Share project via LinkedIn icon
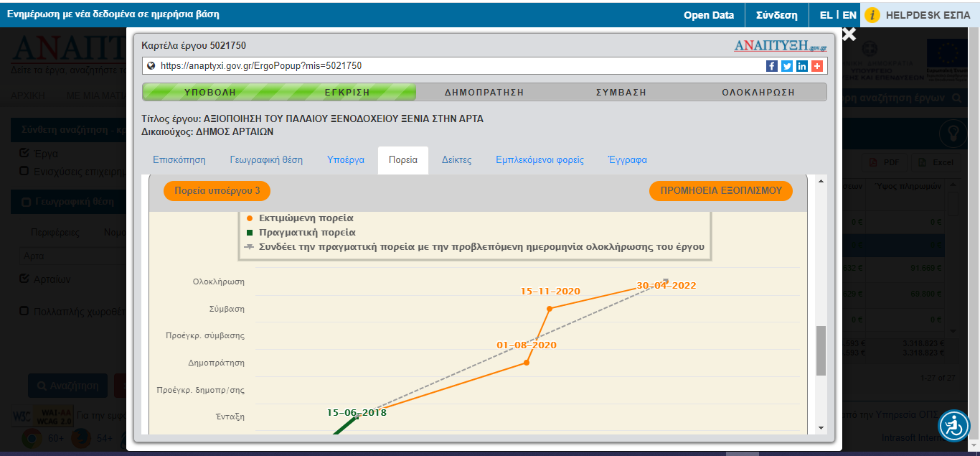Image resolution: width=980 pixels, height=456 pixels. (x=801, y=66)
